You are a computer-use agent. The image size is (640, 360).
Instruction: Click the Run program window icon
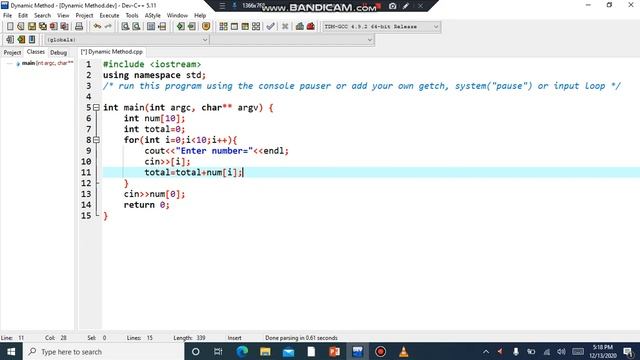pyautogui.click(x=234, y=27)
